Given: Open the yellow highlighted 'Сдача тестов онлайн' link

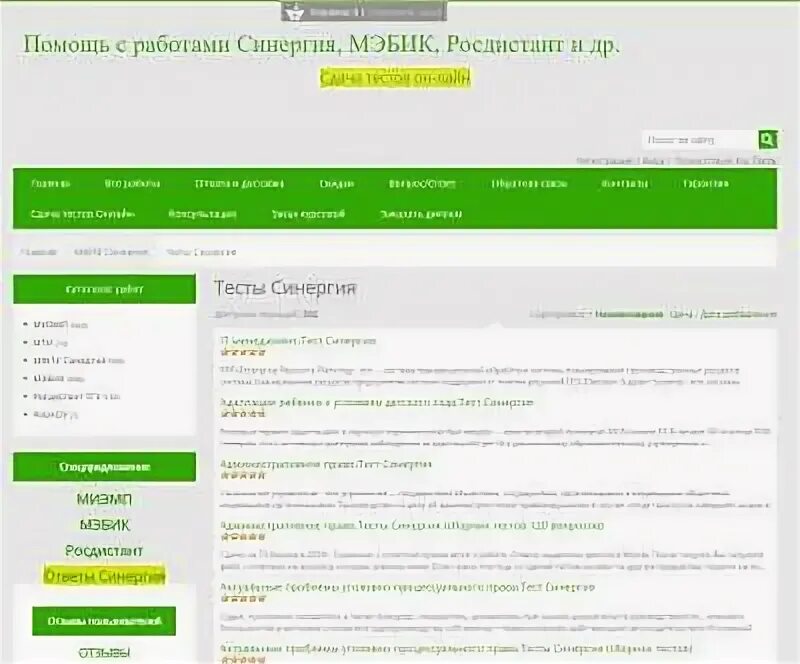Looking at the screenshot, I should tap(395, 78).
